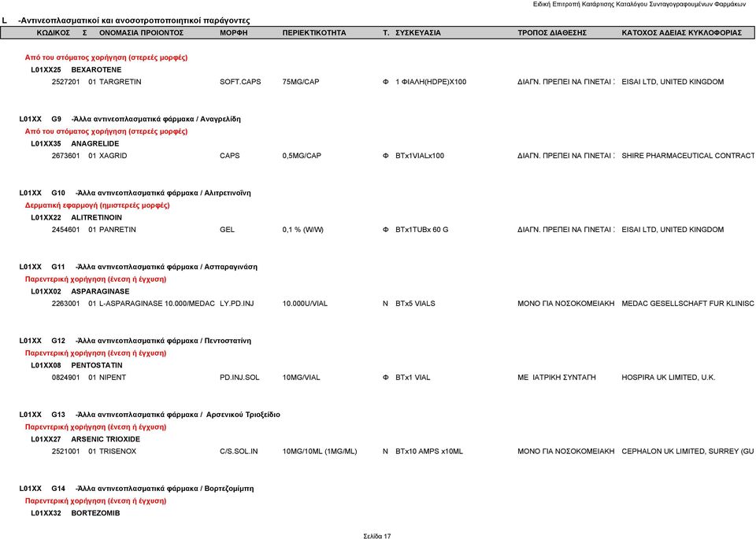
Task: Click substance name ANAGRELIDE
Action: pyautogui.click(x=95, y=143)
